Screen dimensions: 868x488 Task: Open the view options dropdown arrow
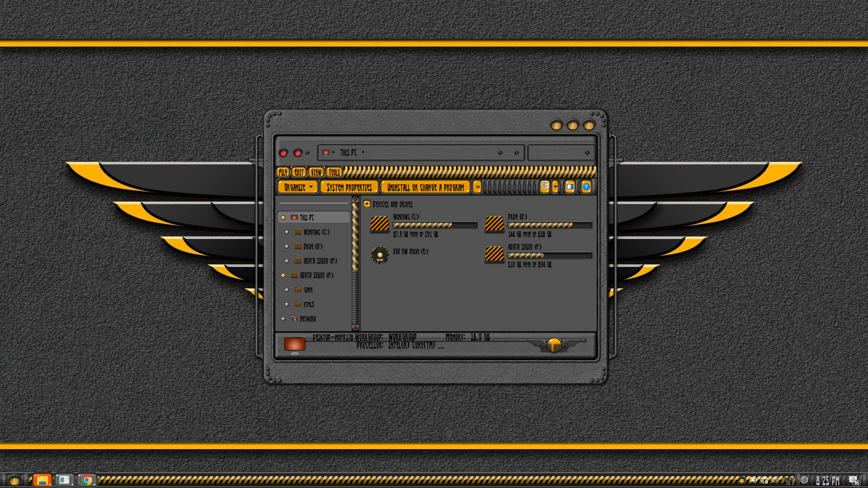click(x=555, y=187)
